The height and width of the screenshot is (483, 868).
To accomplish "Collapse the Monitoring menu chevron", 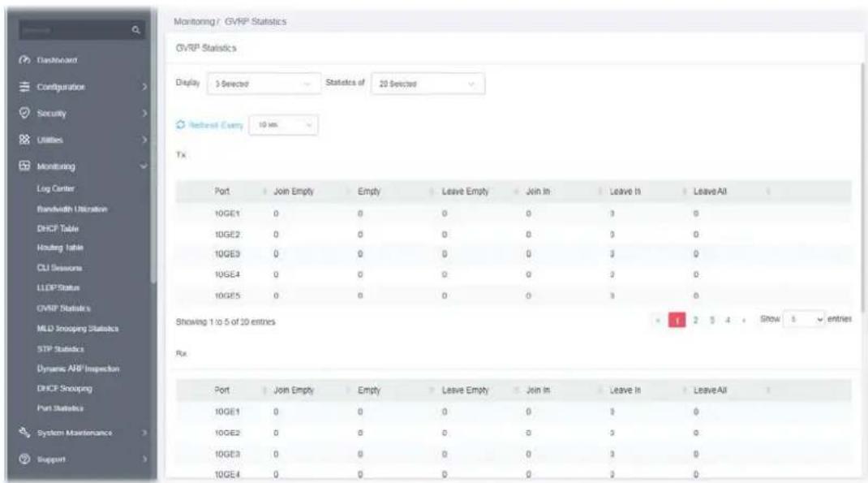I will pos(144,166).
